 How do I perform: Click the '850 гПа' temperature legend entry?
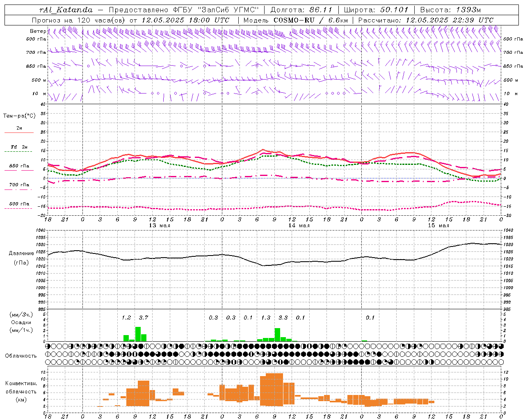19,166
